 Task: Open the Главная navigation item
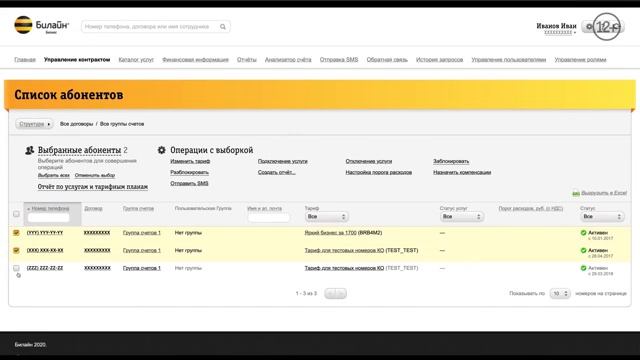[25, 60]
